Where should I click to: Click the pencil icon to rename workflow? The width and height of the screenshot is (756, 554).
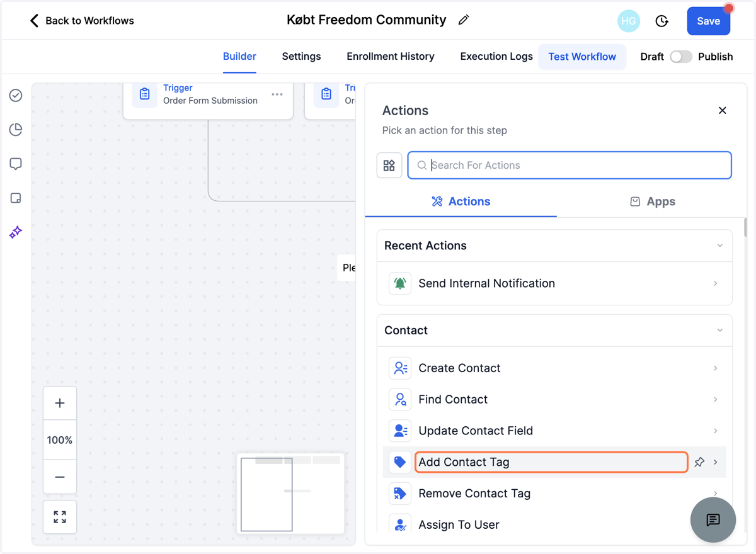(464, 20)
